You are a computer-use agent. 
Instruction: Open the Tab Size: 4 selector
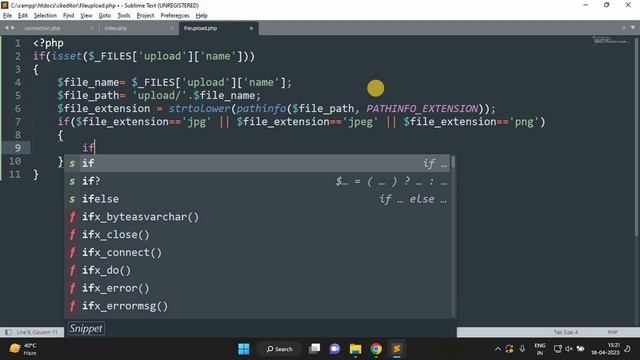click(x=565, y=332)
